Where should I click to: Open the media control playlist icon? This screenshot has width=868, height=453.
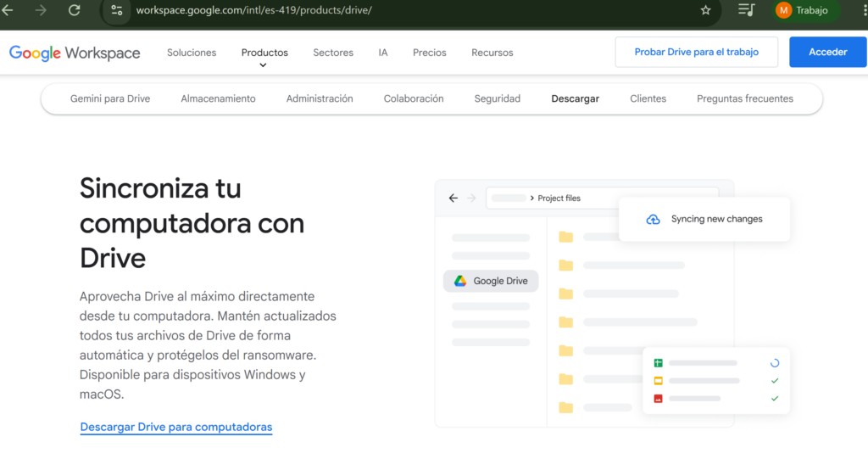click(746, 10)
